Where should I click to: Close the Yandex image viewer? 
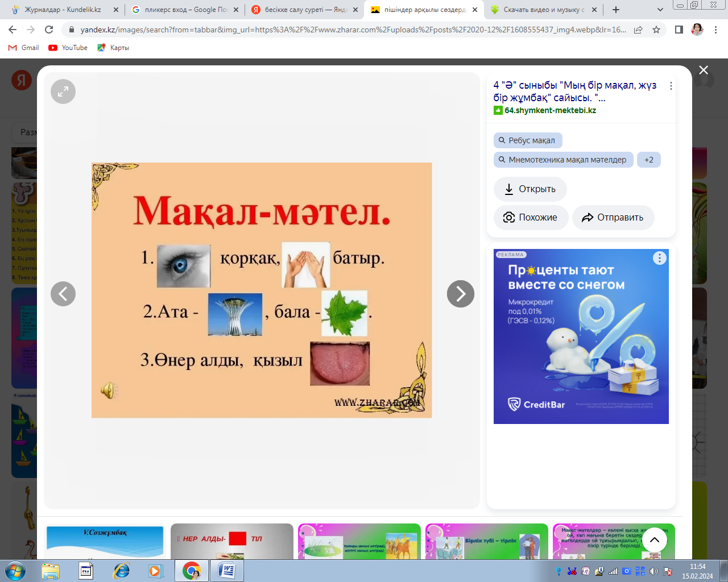click(x=704, y=70)
